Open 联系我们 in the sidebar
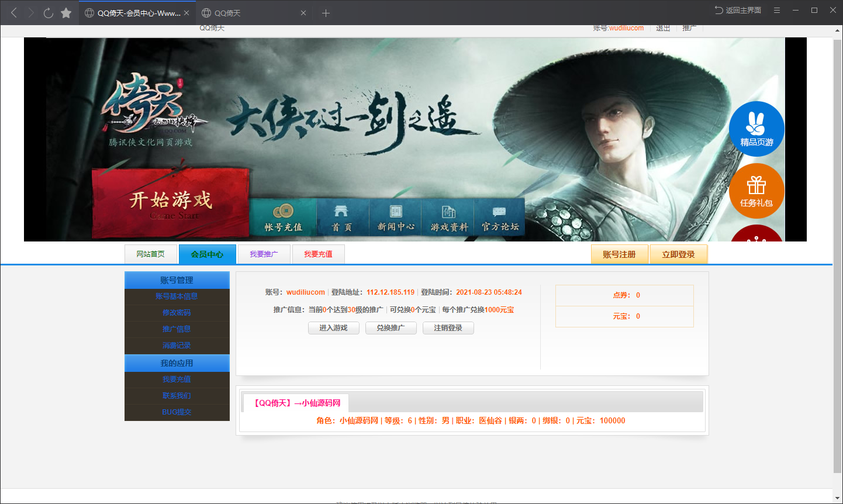The height and width of the screenshot is (504, 843). tap(177, 396)
